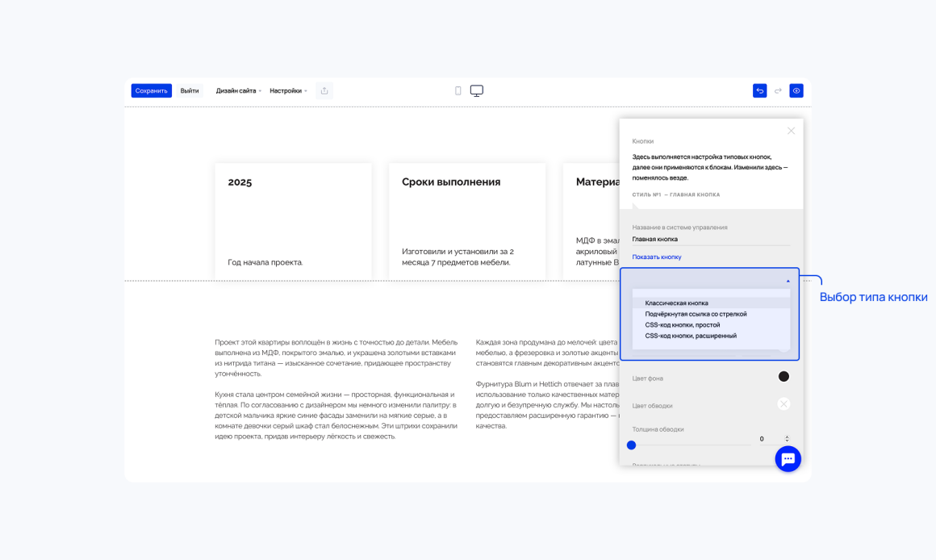Viewport: 936px width, 560px height.
Task: Click the СТИЛЬ №1 — ГЛАВНАЯ КНОПКА label
Action: (x=675, y=194)
